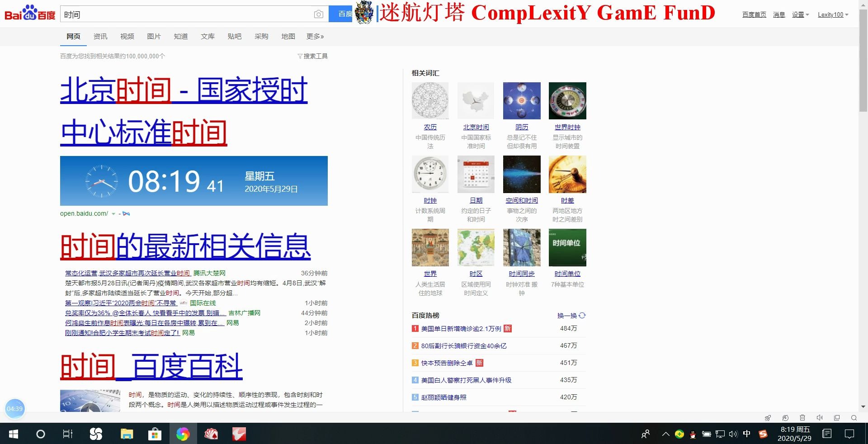
Task: Open 时间同步 related term link
Action: point(522,274)
